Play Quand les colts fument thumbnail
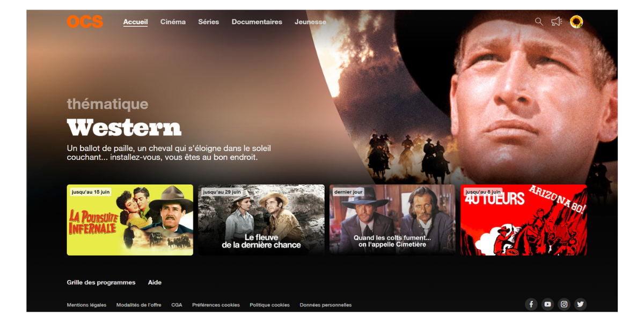The height and width of the screenshot is (322, 644). (x=392, y=220)
